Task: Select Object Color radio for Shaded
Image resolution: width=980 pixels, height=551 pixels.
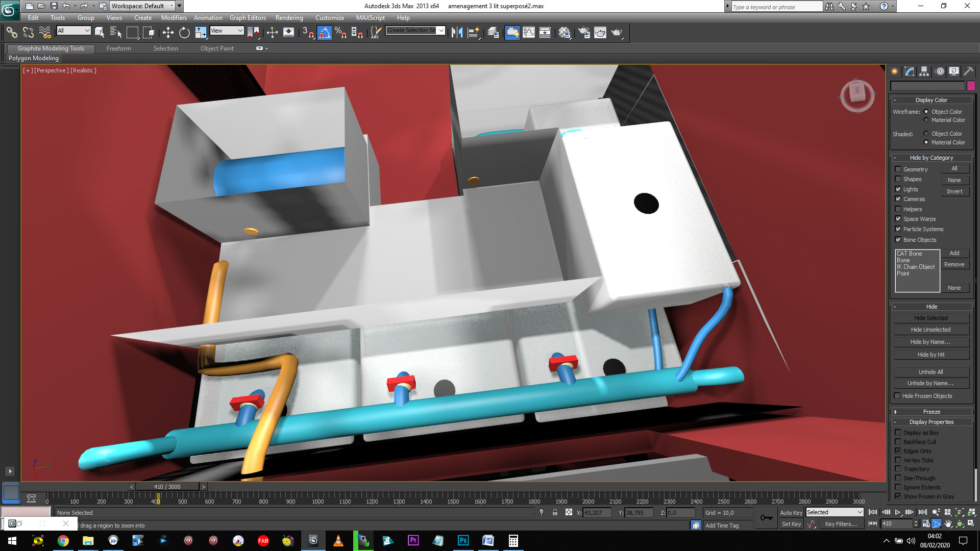Action: point(926,134)
